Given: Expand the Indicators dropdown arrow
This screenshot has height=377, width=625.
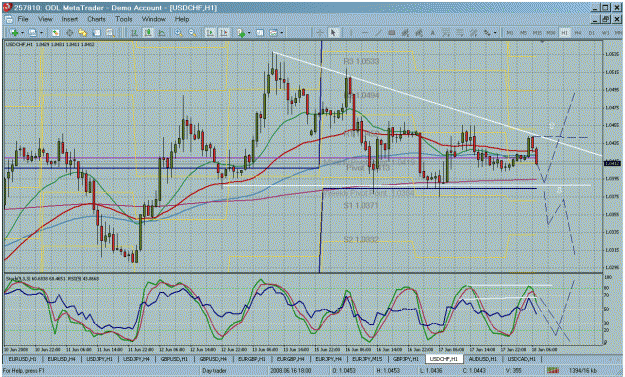Looking at the screenshot, I should [x=249, y=33].
